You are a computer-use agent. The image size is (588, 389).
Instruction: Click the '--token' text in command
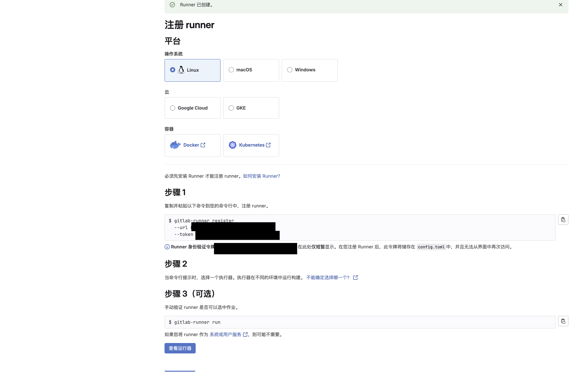click(x=183, y=234)
